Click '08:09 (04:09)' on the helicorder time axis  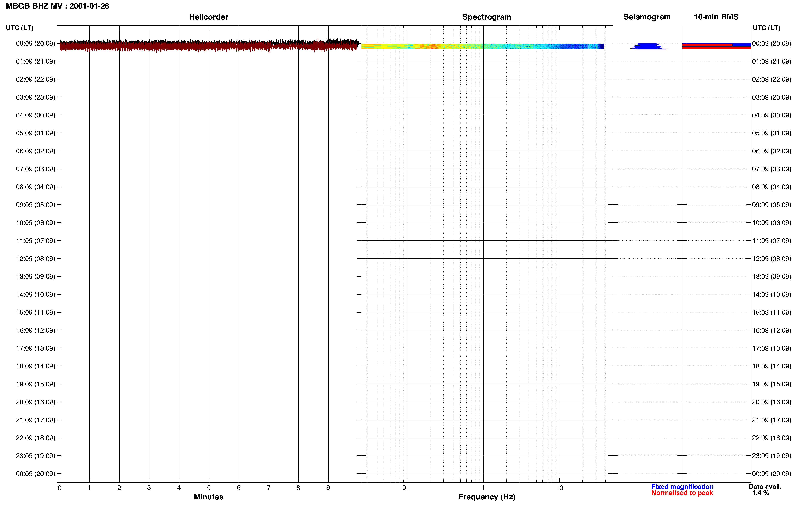pyautogui.click(x=36, y=187)
